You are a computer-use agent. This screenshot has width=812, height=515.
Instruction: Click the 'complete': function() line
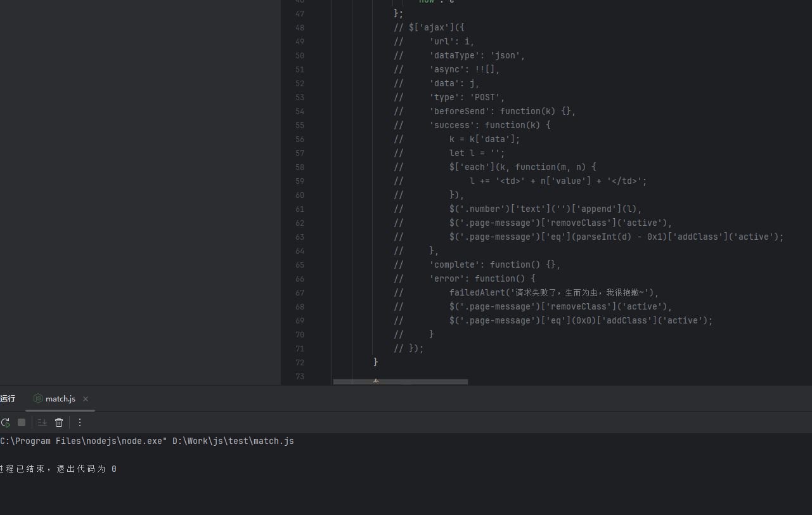tap(477, 265)
